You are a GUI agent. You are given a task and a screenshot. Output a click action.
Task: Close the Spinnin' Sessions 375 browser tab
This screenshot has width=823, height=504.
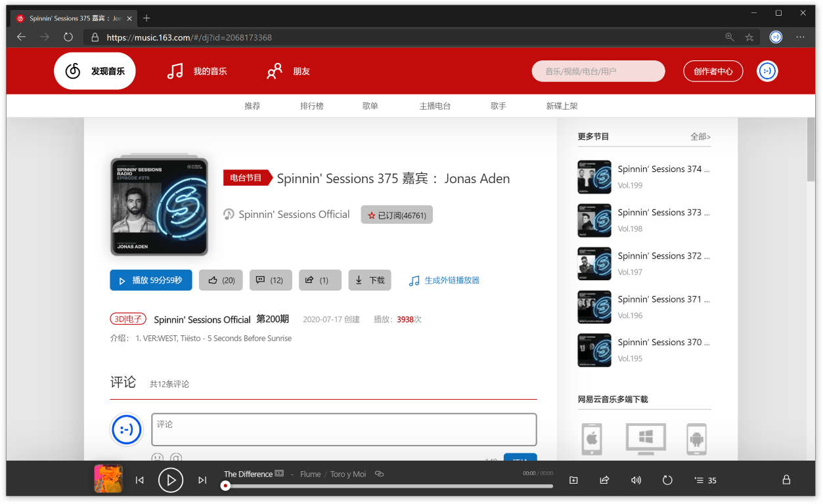[129, 18]
